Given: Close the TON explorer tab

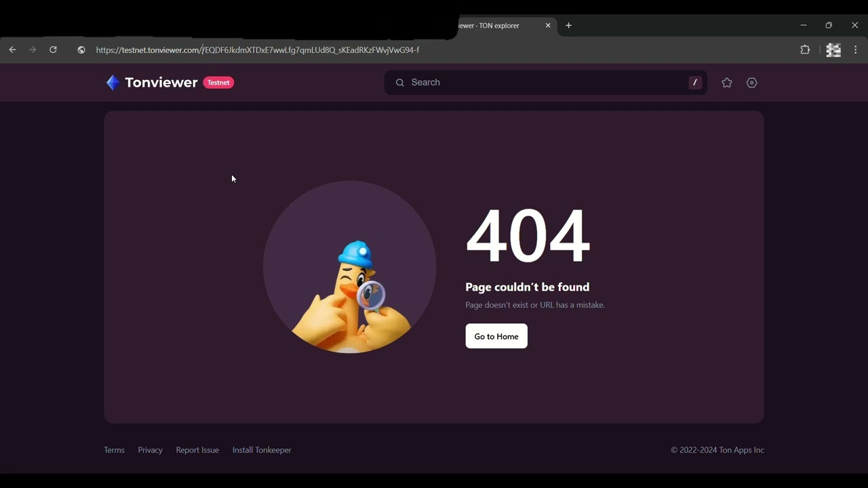Looking at the screenshot, I should click(x=548, y=26).
